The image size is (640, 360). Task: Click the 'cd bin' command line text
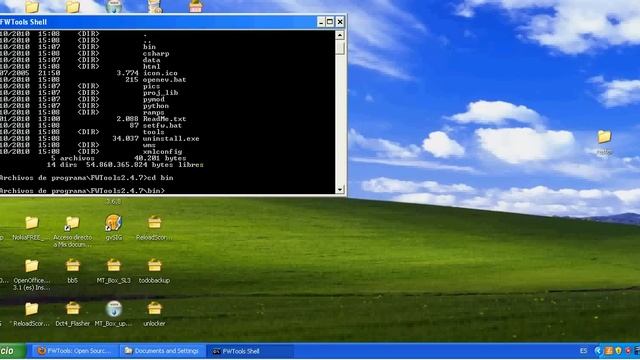pos(160,178)
